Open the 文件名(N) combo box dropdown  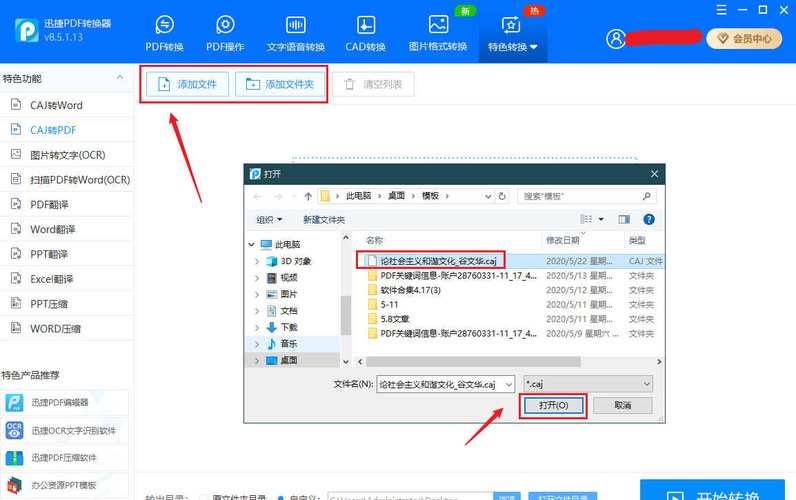tap(509, 385)
